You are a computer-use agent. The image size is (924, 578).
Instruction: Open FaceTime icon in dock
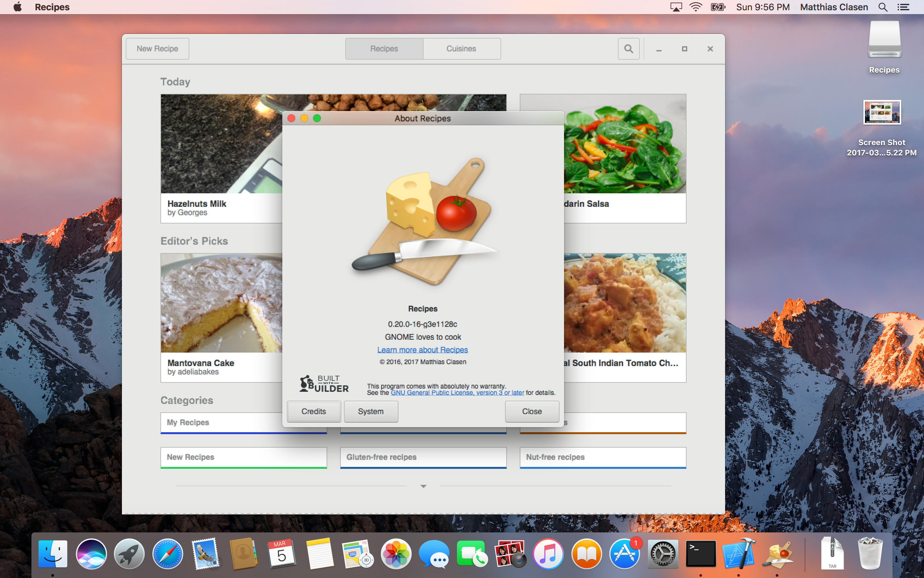[x=472, y=554]
